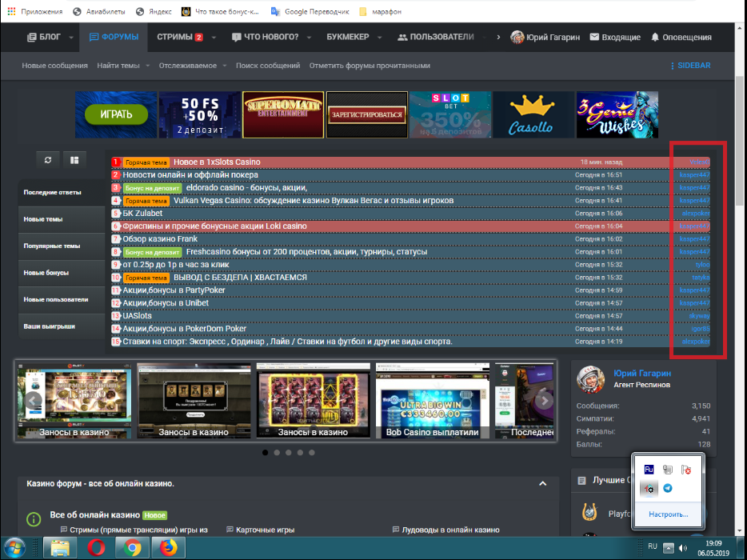Open File Explorer from the taskbar
The width and height of the screenshot is (747, 560).
(60, 548)
